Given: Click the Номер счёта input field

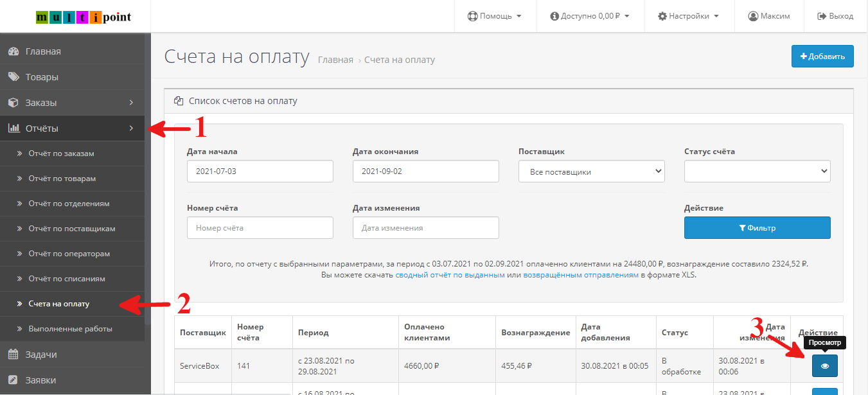Looking at the screenshot, I should [x=260, y=227].
